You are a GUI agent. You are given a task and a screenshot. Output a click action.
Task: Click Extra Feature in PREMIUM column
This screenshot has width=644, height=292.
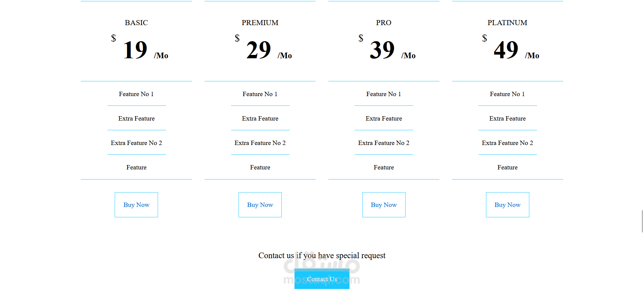click(260, 119)
